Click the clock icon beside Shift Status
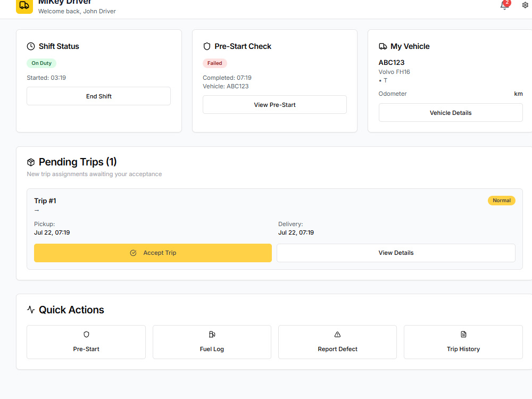532x399 pixels. coord(31,46)
